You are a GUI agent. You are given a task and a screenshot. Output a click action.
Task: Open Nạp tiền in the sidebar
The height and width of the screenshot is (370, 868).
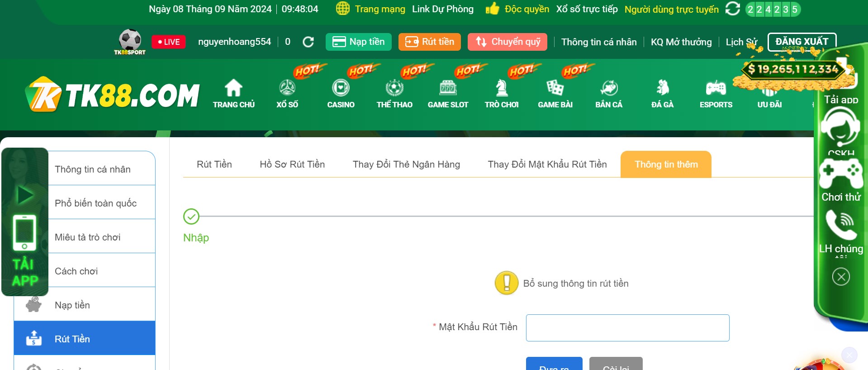click(x=85, y=304)
